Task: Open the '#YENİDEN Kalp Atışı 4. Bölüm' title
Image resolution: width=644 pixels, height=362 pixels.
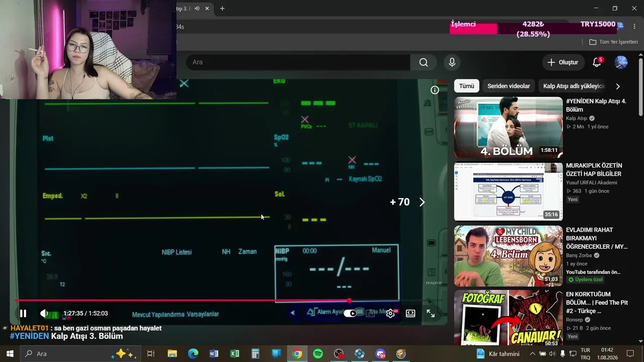Action: point(596,105)
